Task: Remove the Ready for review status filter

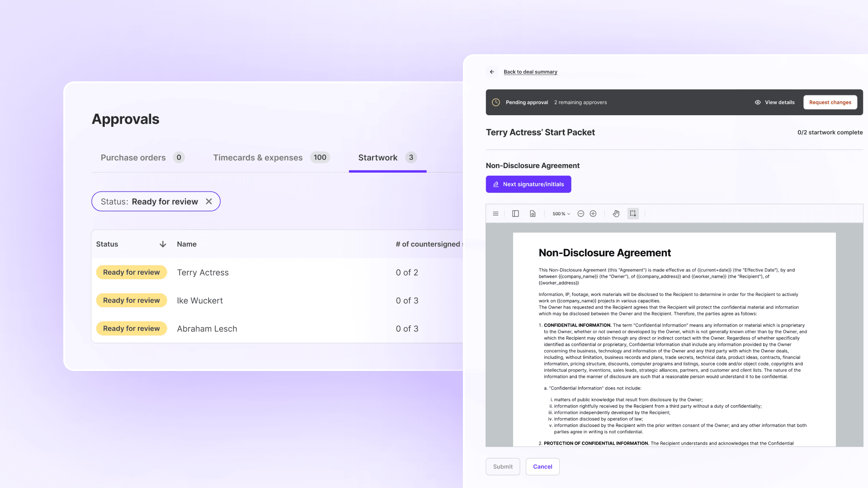Action: point(209,202)
